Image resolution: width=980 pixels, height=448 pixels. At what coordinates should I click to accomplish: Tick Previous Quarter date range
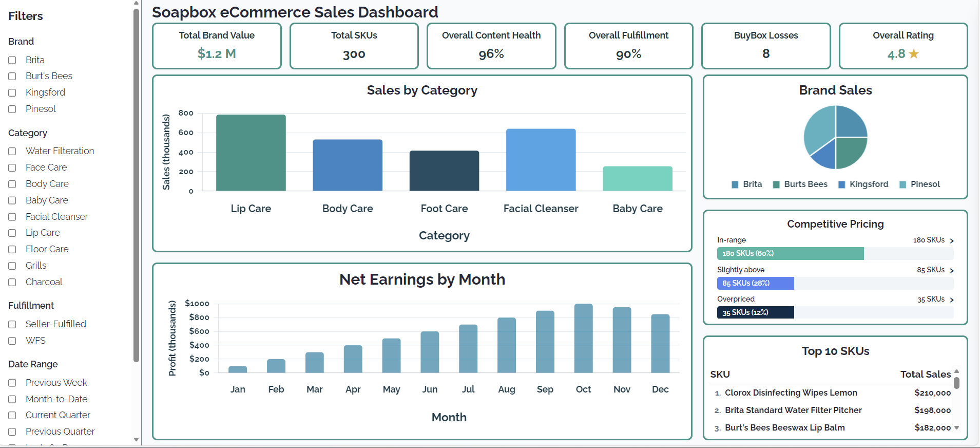pos(12,432)
